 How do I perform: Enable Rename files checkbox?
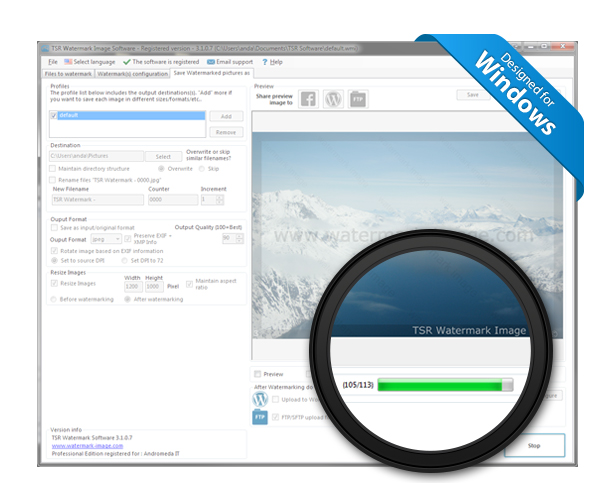[x=53, y=180]
